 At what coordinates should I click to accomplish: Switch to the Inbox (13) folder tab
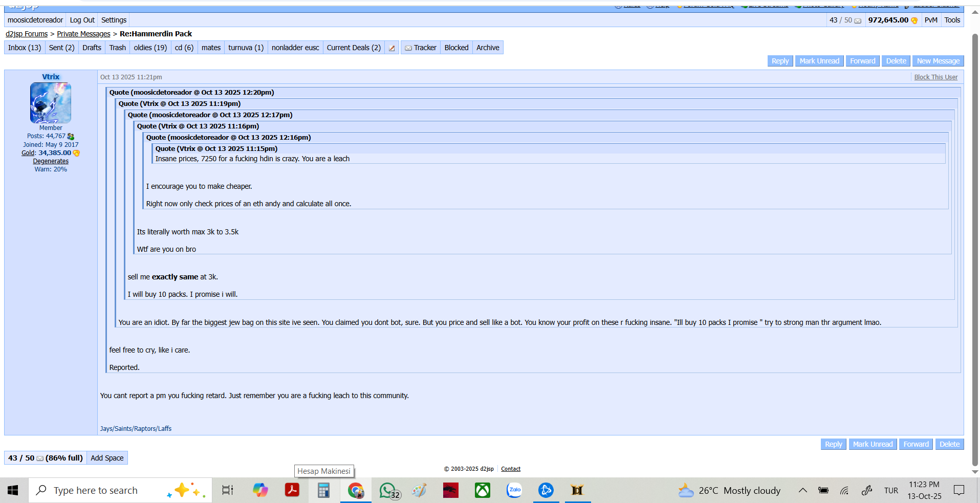(x=25, y=48)
